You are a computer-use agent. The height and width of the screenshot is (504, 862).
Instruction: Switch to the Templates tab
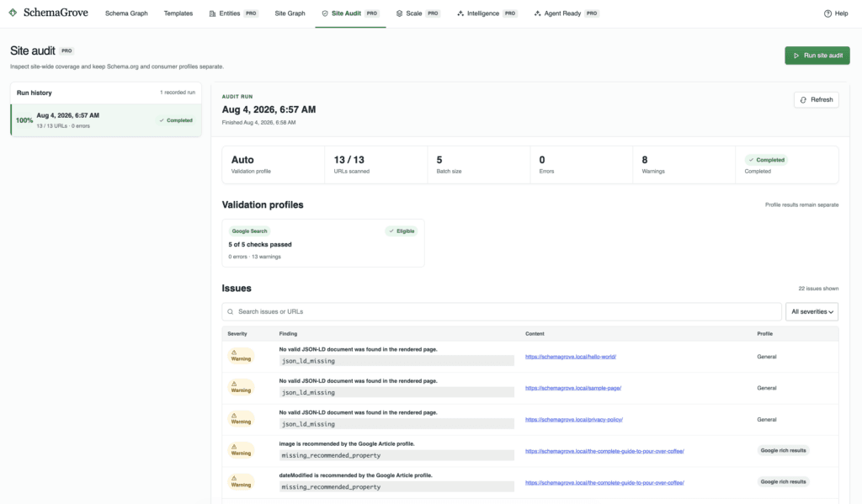click(178, 13)
